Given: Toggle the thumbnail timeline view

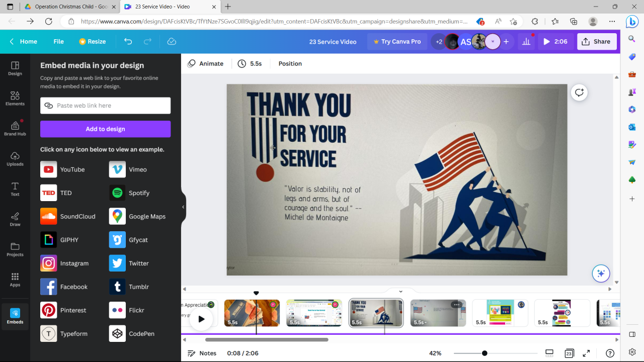Looking at the screenshot, I should pyautogui.click(x=549, y=353).
